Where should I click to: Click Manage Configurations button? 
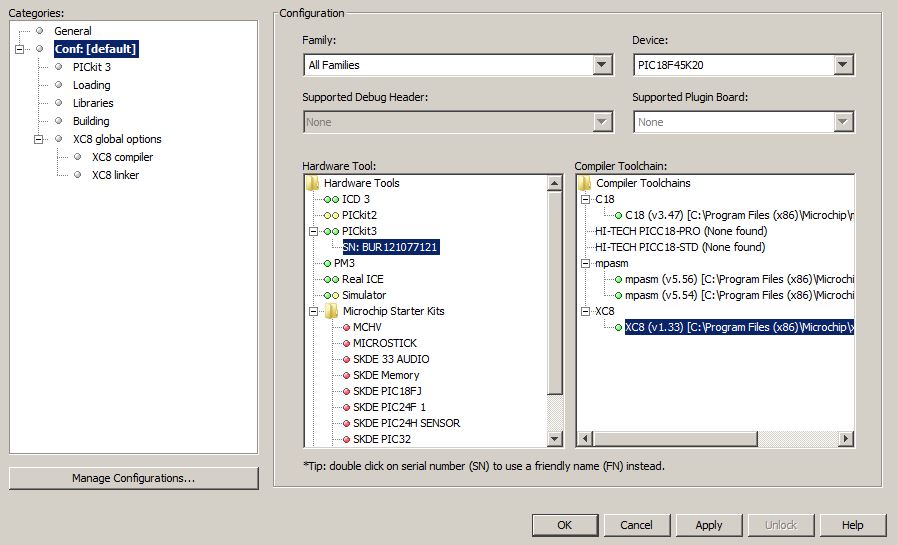click(x=133, y=478)
